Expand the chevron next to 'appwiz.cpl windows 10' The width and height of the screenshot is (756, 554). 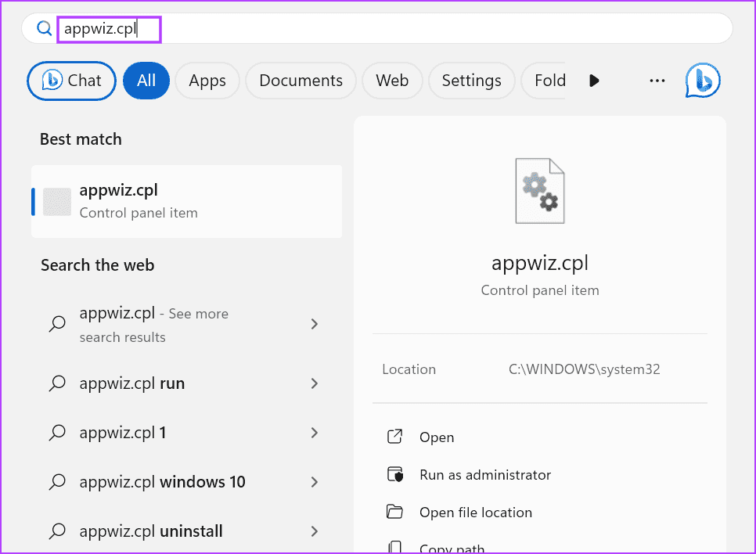(315, 482)
